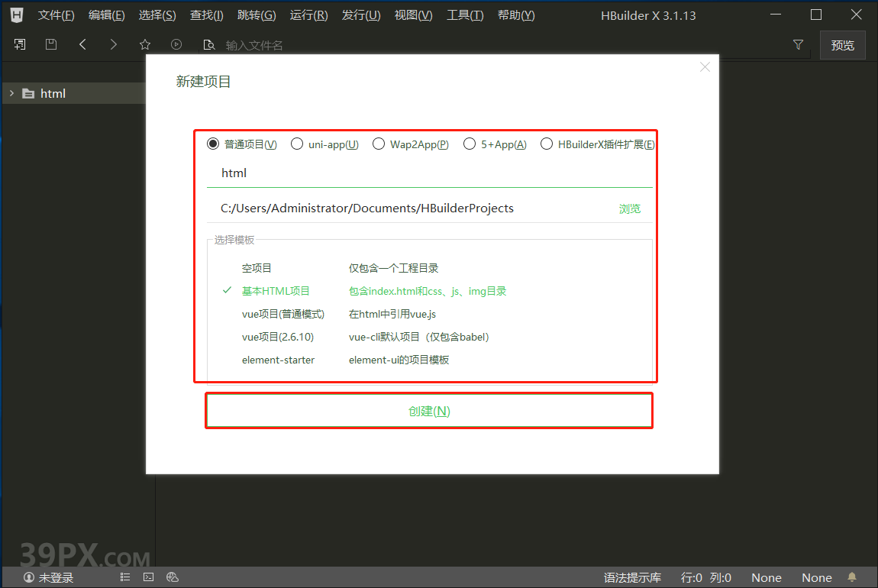Click the filter funnel icon near 预览
Screen dimensions: 878x588
tap(798, 44)
